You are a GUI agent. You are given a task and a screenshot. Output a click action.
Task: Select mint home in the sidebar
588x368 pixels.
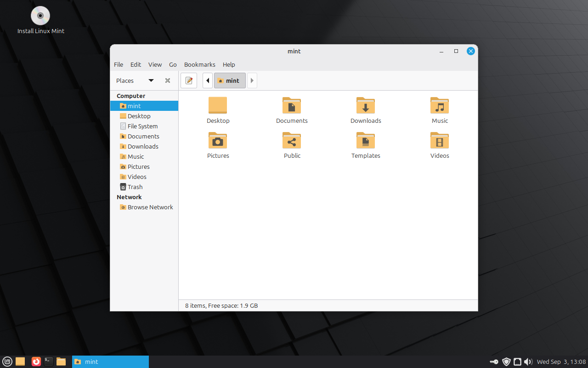tap(144, 106)
